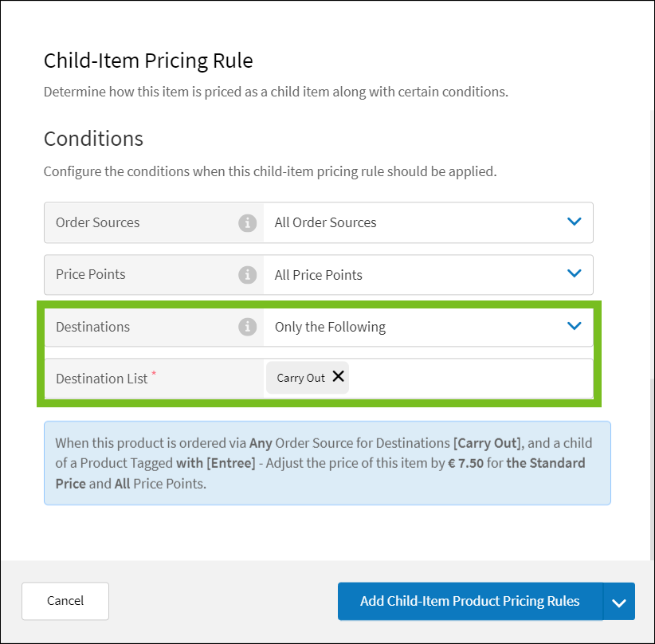Image resolution: width=655 pixels, height=644 pixels.
Task: Click Add Child-Item Product Pricing Rules
Action: coord(469,602)
